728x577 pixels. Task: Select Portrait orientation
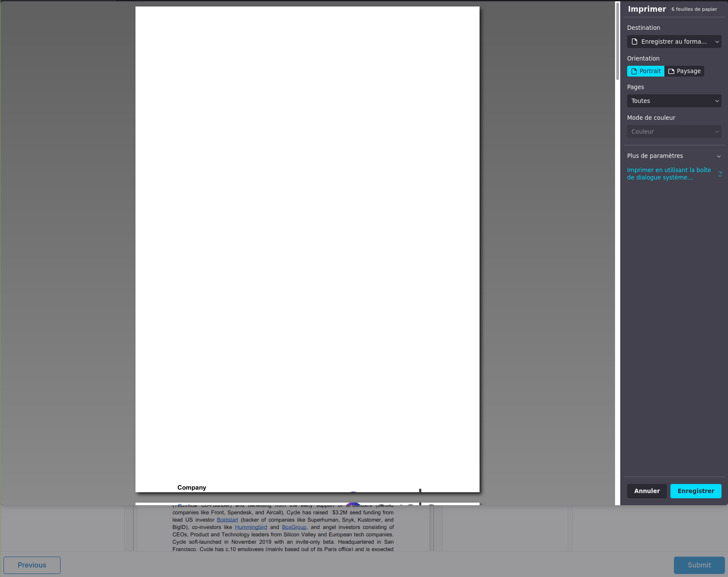(646, 71)
